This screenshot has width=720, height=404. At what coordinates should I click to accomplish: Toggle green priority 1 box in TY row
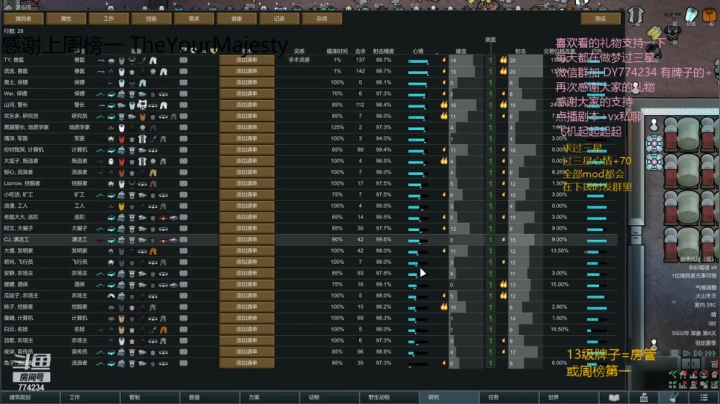pos(490,60)
